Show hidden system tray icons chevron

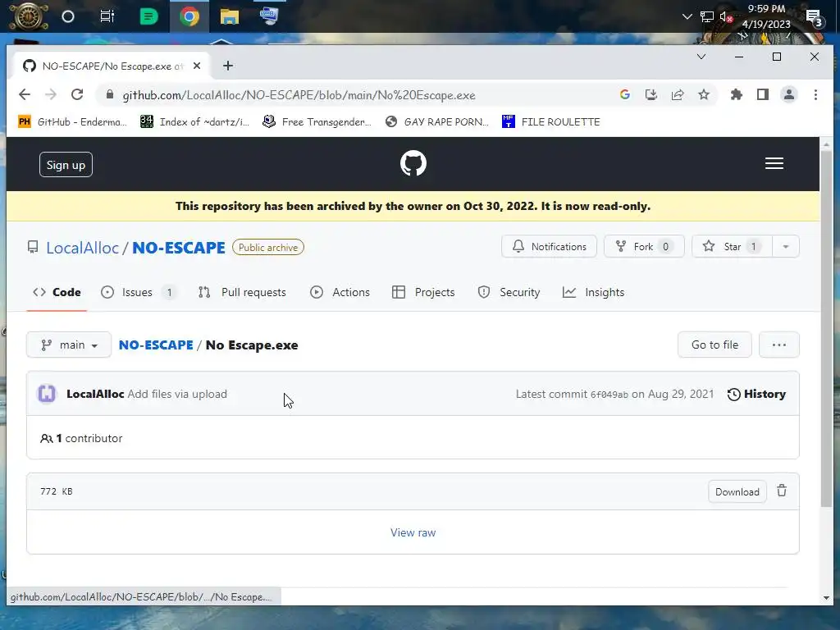coord(687,16)
